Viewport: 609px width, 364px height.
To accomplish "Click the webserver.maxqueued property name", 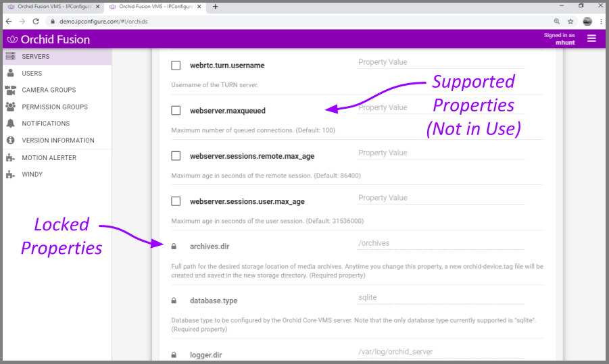I will click(x=228, y=111).
